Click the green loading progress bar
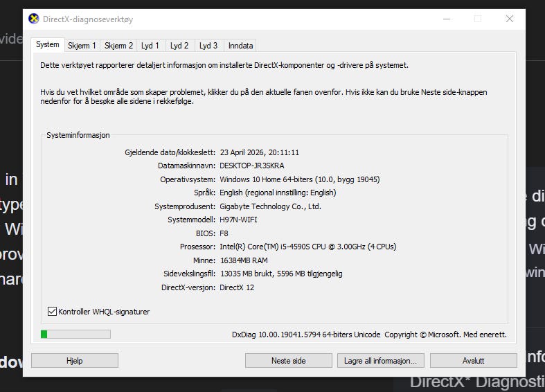This screenshot has height=392, width=545. [x=75, y=335]
